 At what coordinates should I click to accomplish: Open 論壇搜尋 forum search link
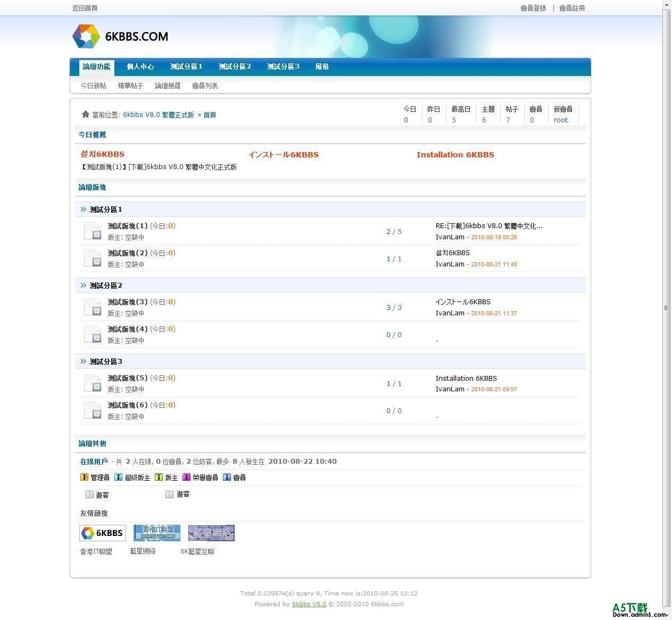pos(168,86)
